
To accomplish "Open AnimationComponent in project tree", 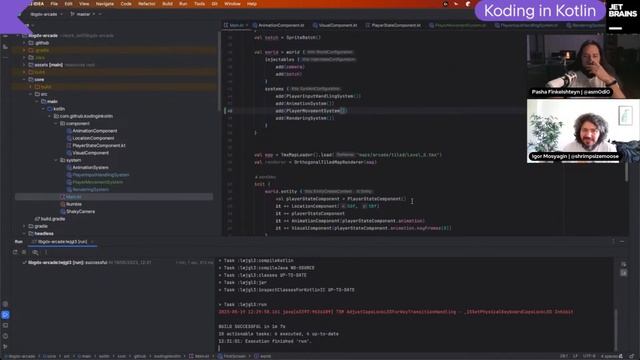I will 94,131.
